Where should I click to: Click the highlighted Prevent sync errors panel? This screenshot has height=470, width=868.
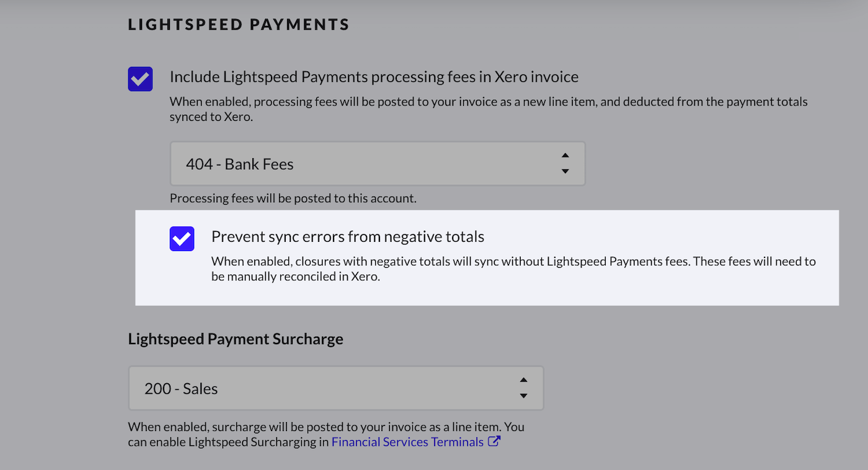click(x=487, y=258)
